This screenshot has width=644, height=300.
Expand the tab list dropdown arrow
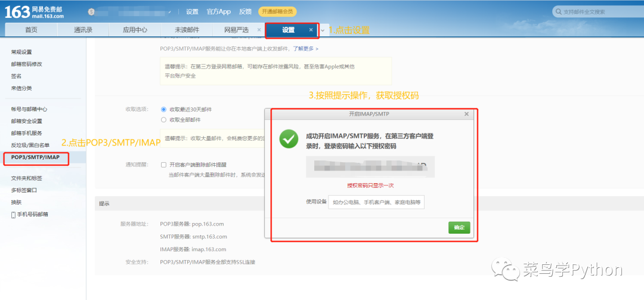323,30
